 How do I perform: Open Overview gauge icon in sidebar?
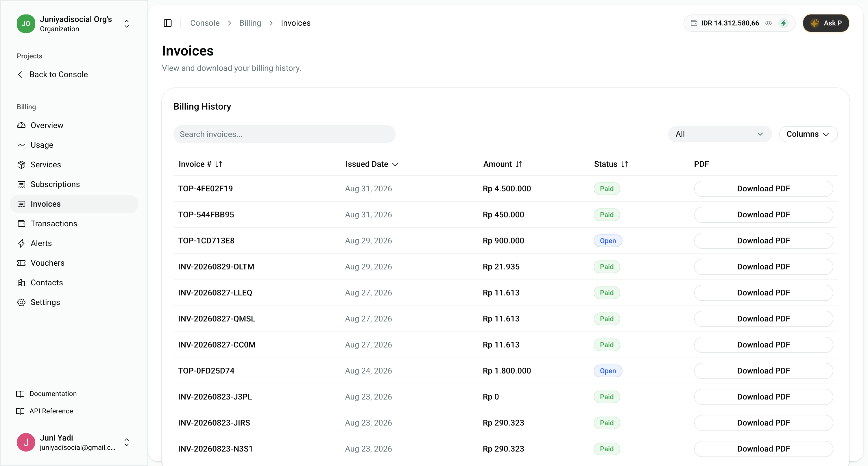[22, 125]
